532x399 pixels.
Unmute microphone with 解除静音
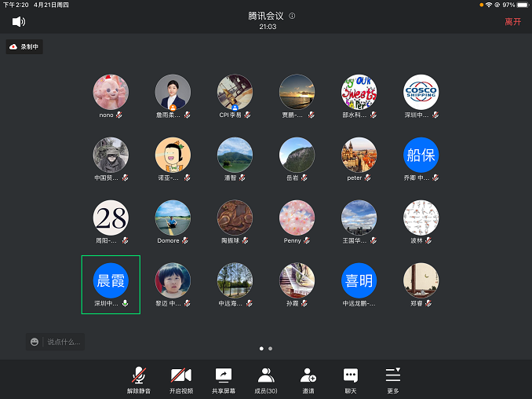click(x=139, y=380)
